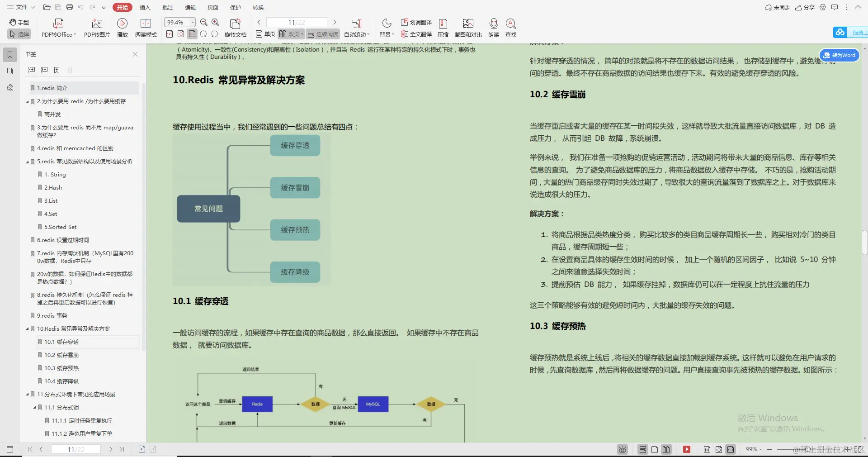This screenshot has height=457, width=868.
Task: Start 朗读 read-aloud feature
Action: (x=493, y=27)
